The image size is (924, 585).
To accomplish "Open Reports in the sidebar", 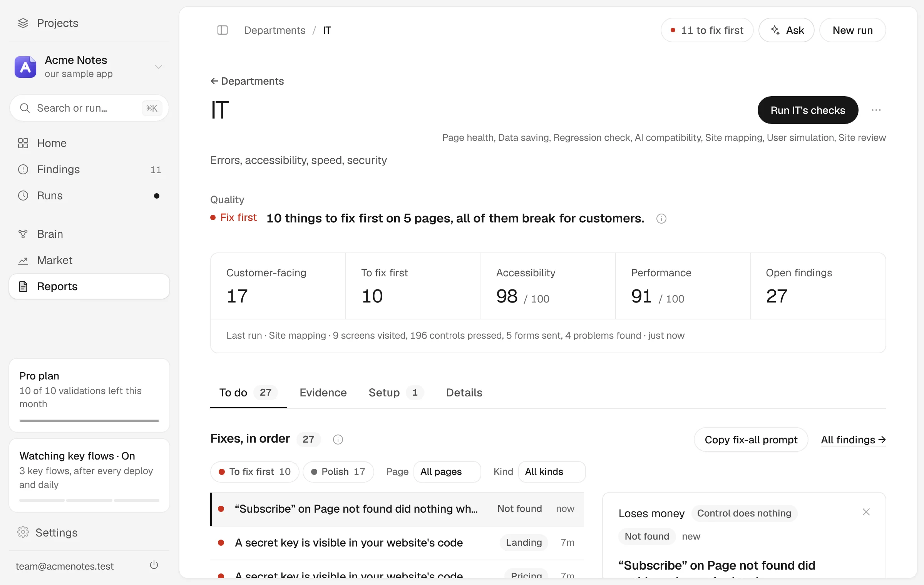I will pyautogui.click(x=89, y=286).
